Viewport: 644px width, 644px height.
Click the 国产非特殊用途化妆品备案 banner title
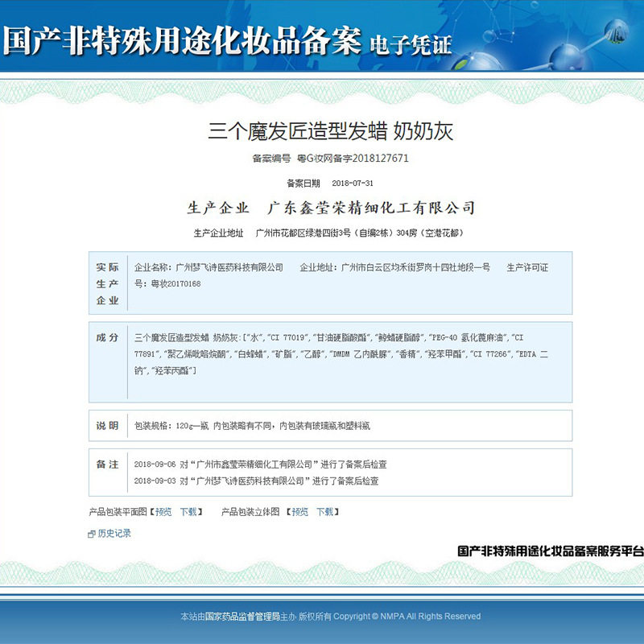click(x=183, y=41)
